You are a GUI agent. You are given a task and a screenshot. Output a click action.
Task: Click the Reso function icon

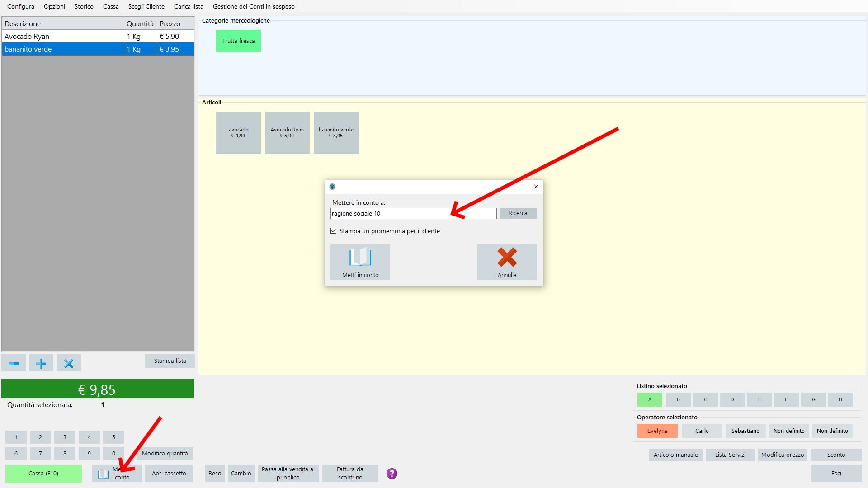point(214,473)
